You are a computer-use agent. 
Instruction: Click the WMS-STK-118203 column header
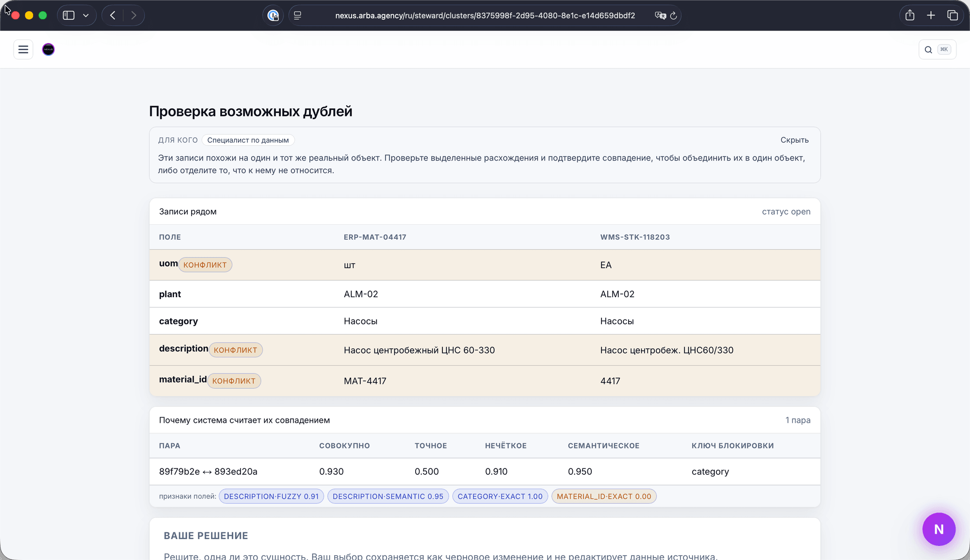(x=635, y=237)
